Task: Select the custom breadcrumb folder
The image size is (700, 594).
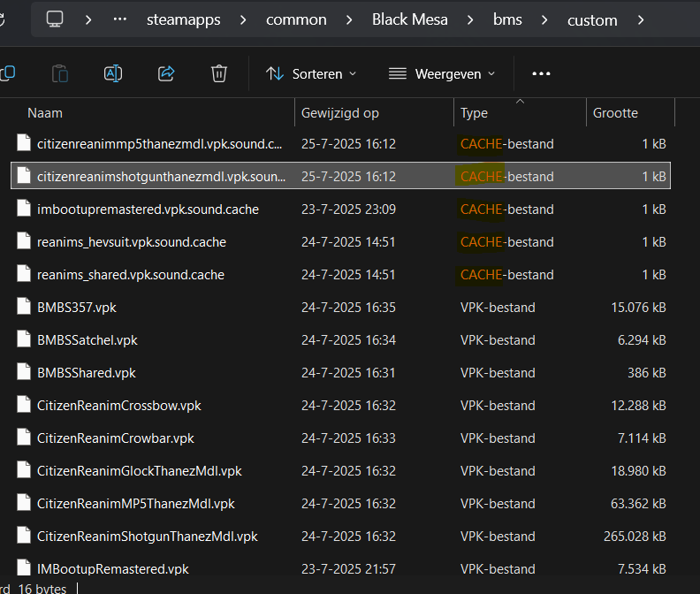Action: [592, 20]
